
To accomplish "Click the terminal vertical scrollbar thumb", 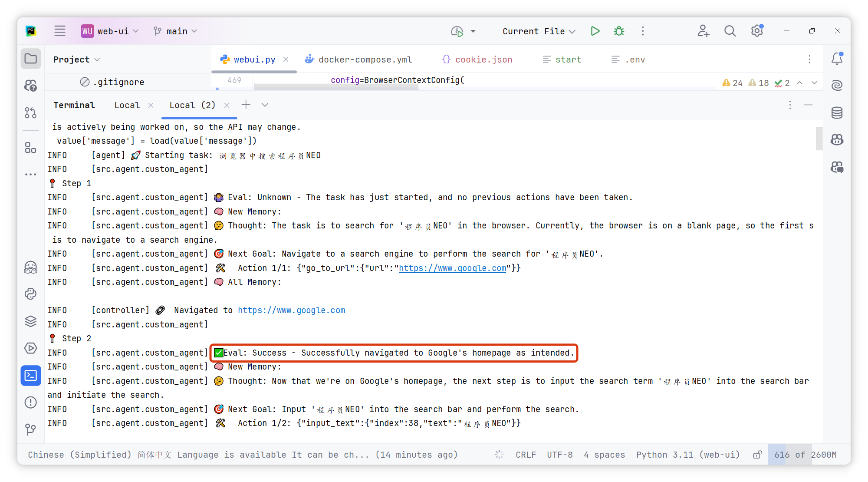I will [x=819, y=139].
